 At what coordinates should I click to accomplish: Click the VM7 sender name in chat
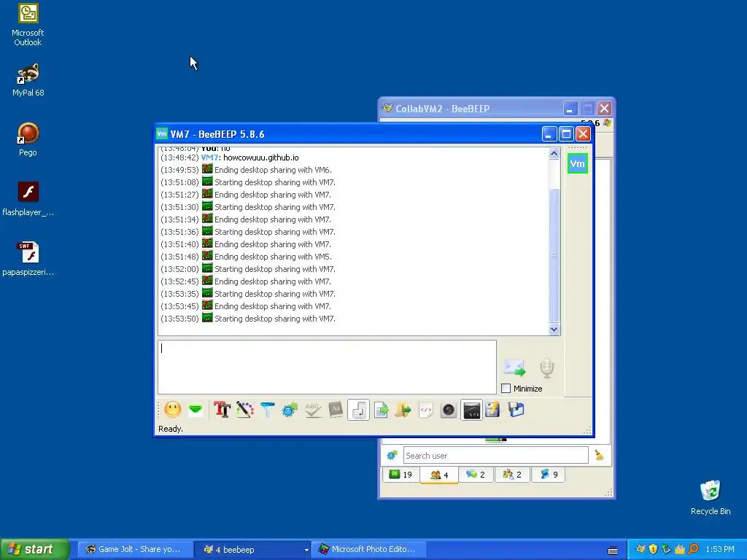coord(209,157)
